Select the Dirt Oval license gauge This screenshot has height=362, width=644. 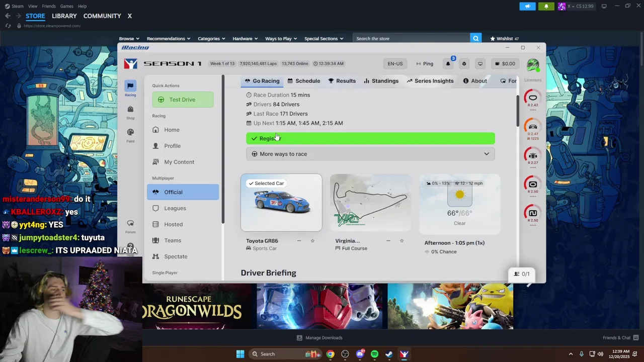coord(533,186)
